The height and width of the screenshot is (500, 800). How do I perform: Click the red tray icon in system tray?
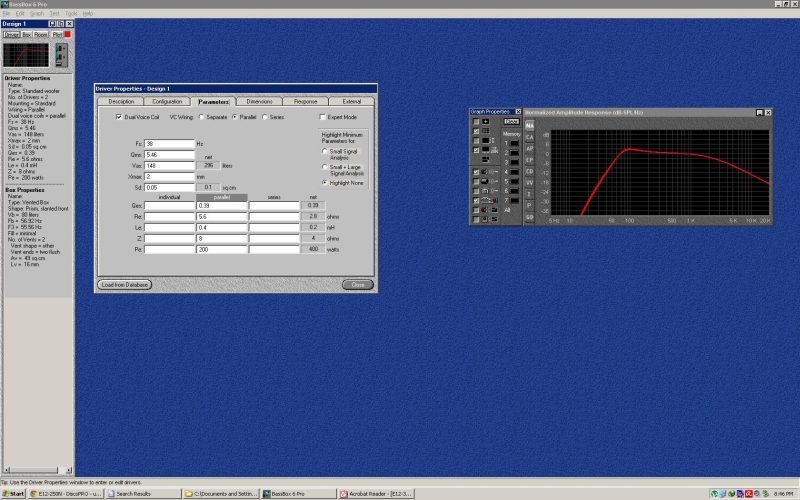click(748, 493)
